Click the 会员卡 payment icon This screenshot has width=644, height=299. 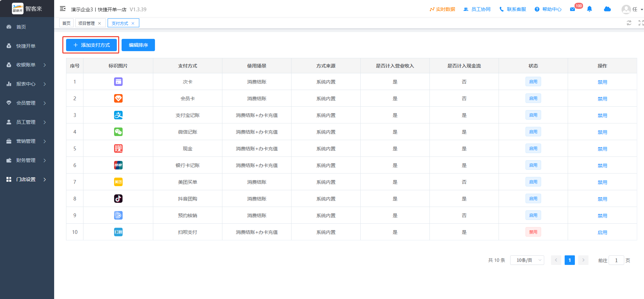118,99
